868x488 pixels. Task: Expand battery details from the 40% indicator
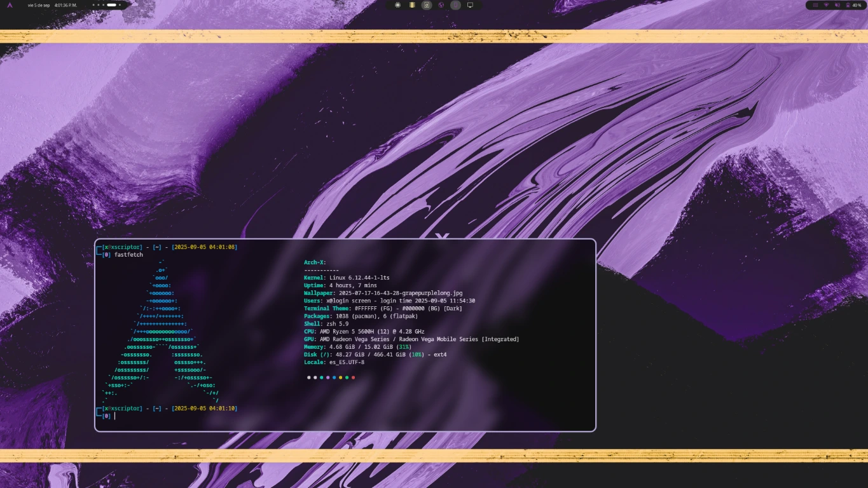(x=857, y=5)
